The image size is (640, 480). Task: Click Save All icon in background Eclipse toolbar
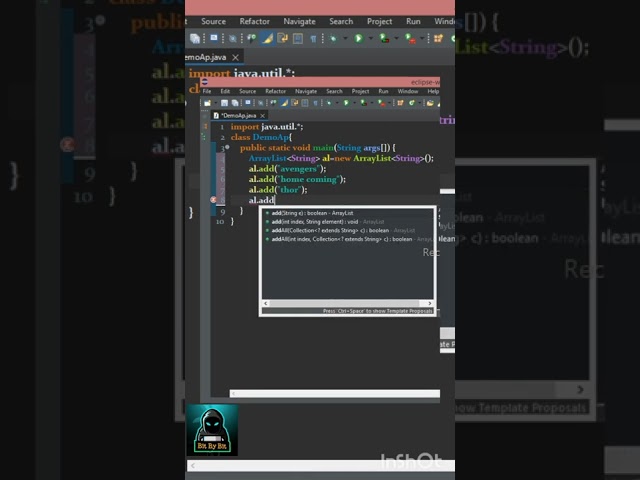click(195, 38)
